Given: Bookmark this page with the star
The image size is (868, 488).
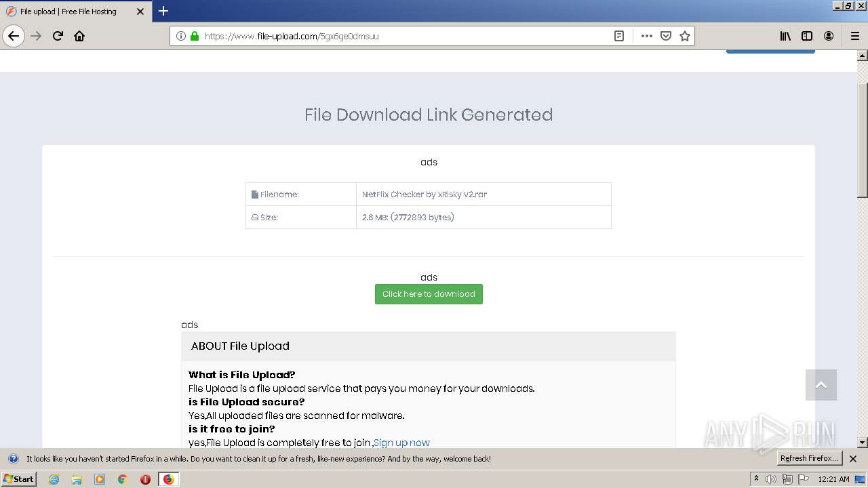Looking at the screenshot, I should pyautogui.click(x=685, y=36).
